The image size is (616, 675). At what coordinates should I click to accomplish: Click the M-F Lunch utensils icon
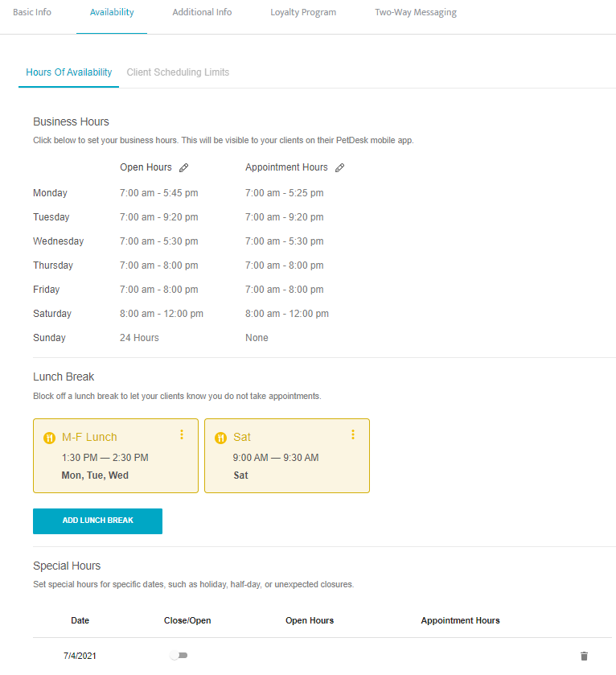49,438
